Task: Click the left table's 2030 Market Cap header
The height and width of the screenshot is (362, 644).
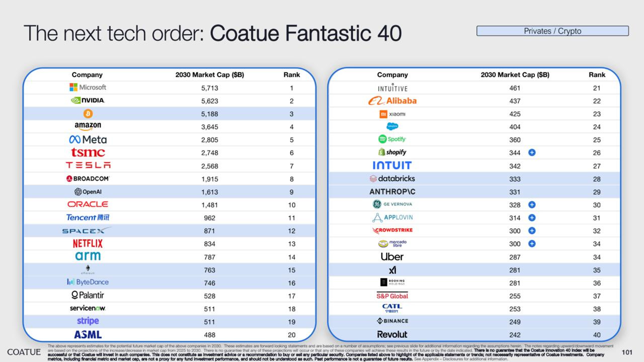Action: click(209, 75)
